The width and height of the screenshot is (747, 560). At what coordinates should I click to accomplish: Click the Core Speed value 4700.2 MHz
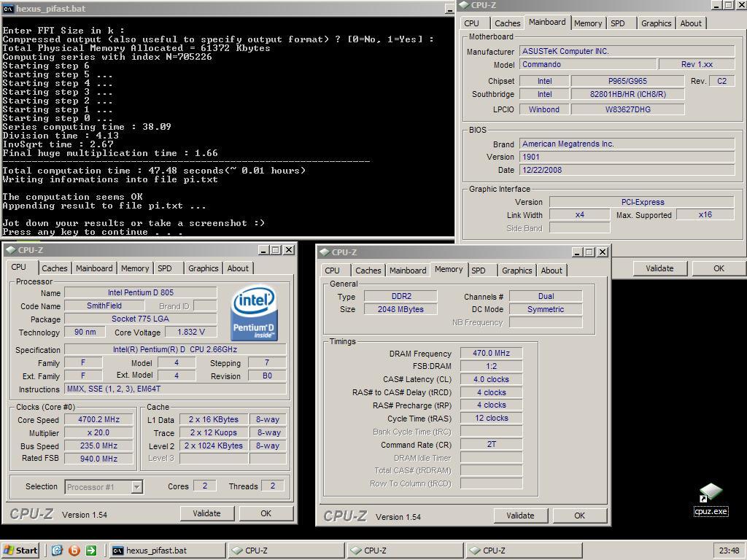(98, 419)
